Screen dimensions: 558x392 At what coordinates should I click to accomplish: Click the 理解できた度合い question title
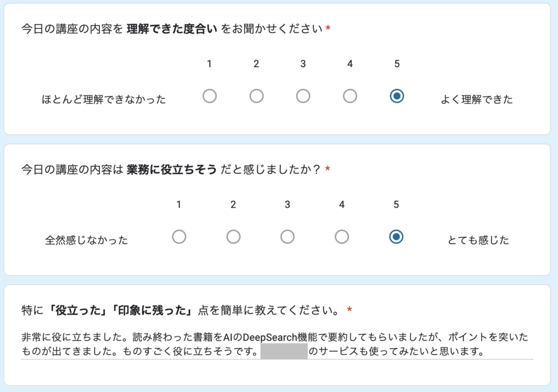[x=172, y=29]
